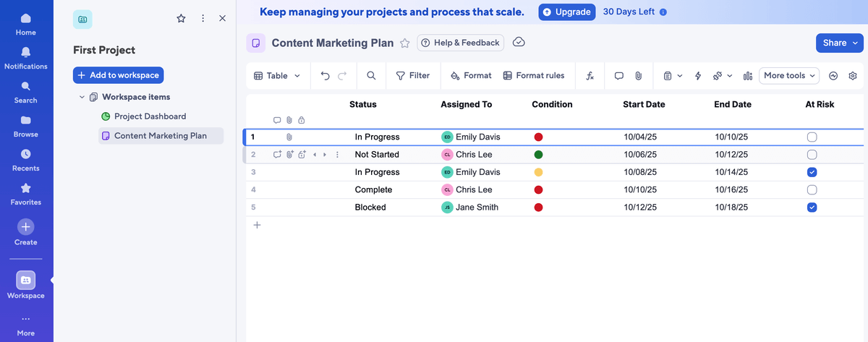868x342 pixels.
Task: Click the cloud save status icon
Action: pyautogui.click(x=519, y=43)
